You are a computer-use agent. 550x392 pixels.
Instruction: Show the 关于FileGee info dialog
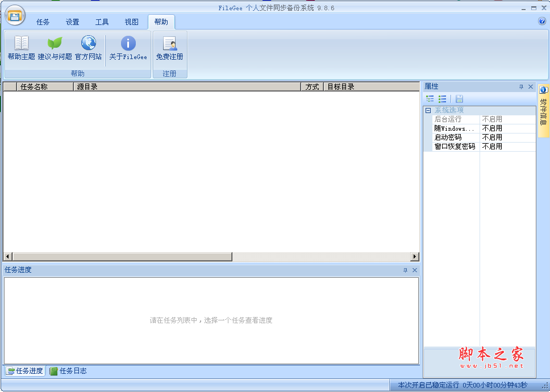coord(128,48)
